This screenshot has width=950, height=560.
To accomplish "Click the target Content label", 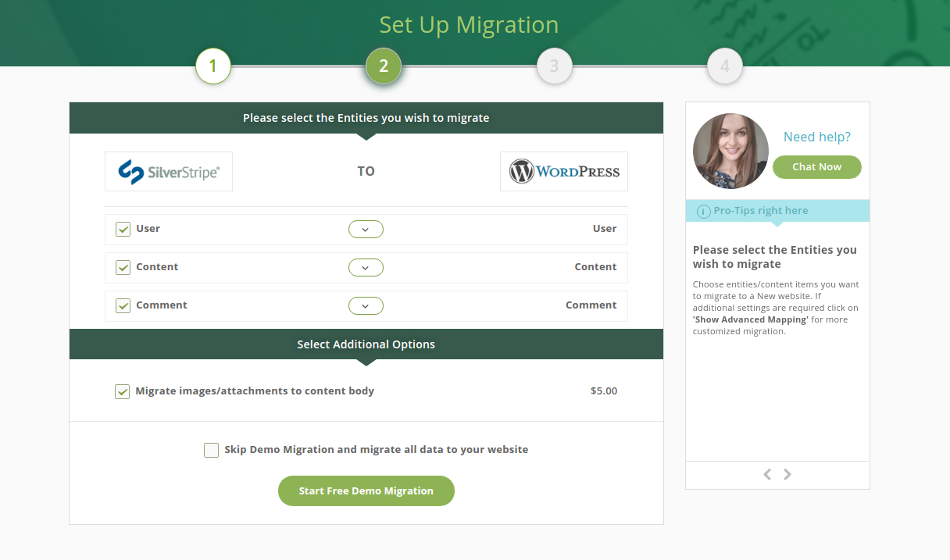I will click(596, 267).
